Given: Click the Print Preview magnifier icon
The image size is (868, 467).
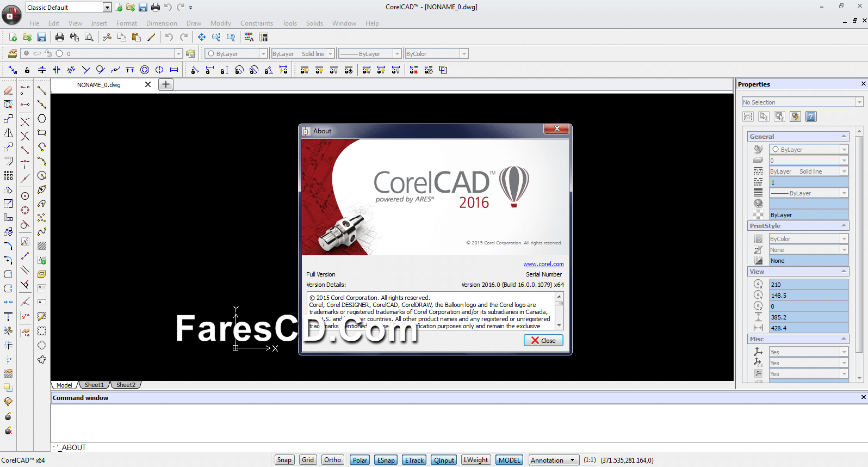Looking at the screenshot, I should (x=89, y=37).
